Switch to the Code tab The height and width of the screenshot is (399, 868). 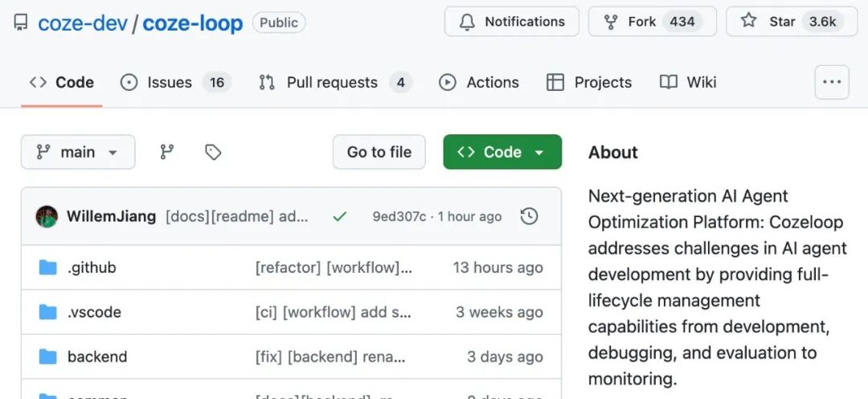[61, 83]
